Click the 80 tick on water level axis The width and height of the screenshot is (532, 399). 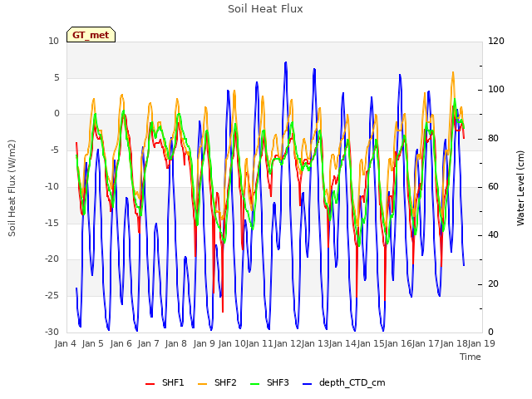pos(493,139)
